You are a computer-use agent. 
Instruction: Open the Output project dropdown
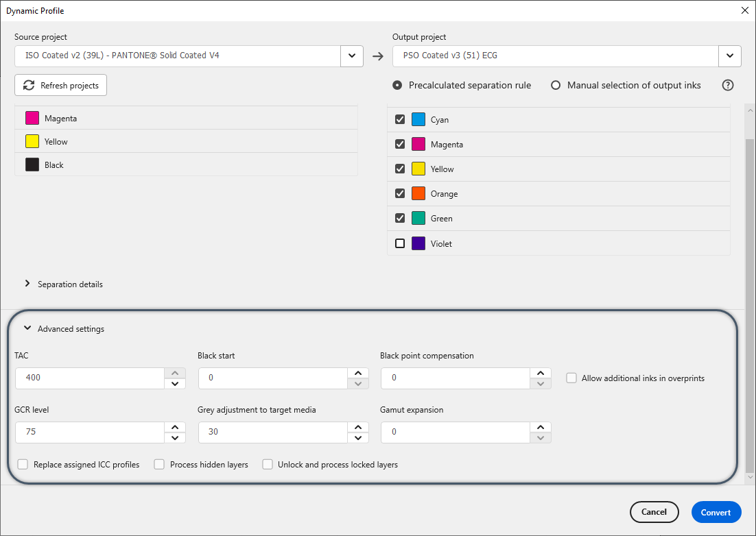pyautogui.click(x=730, y=56)
